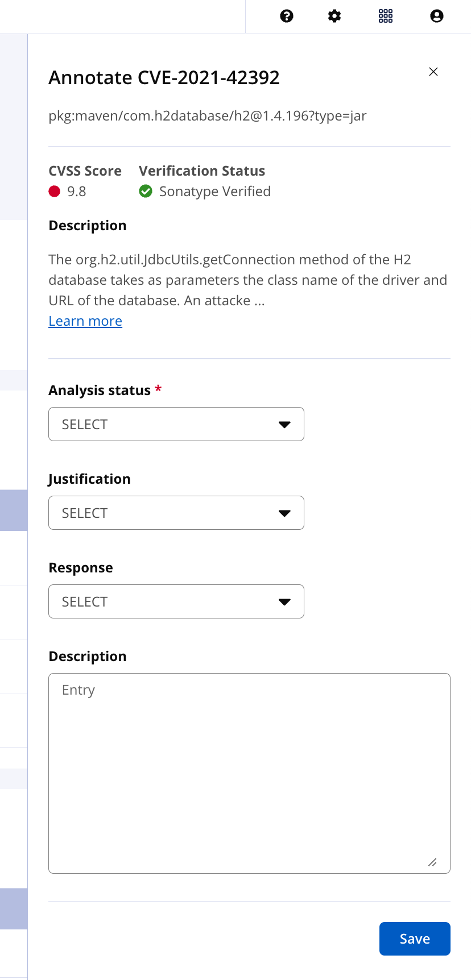Open the help question mark icon
The image size is (471, 980).
[287, 16]
